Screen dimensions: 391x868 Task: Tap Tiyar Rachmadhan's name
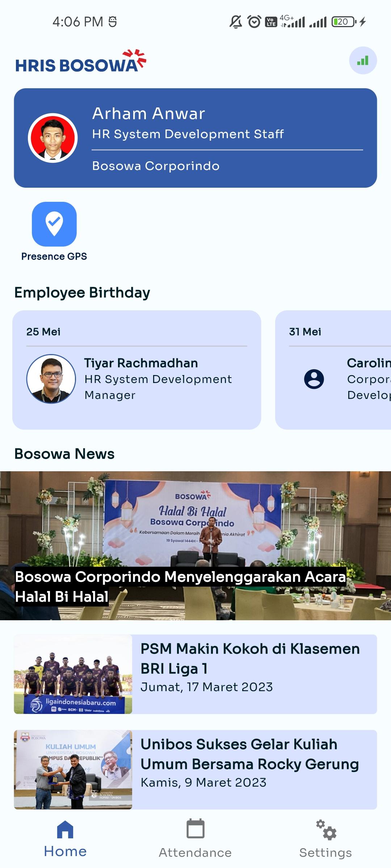pyautogui.click(x=141, y=363)
